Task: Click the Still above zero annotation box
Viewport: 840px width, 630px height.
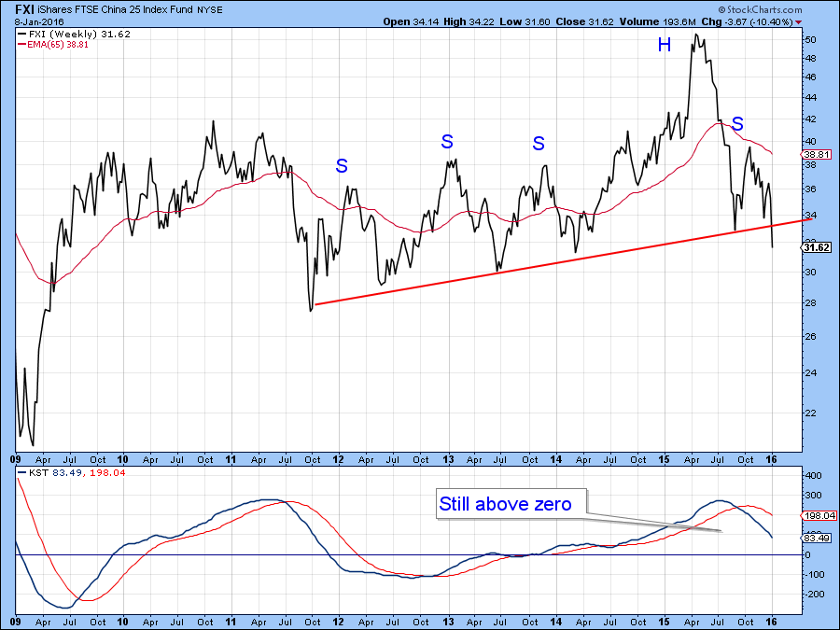Action: point(511,504)
